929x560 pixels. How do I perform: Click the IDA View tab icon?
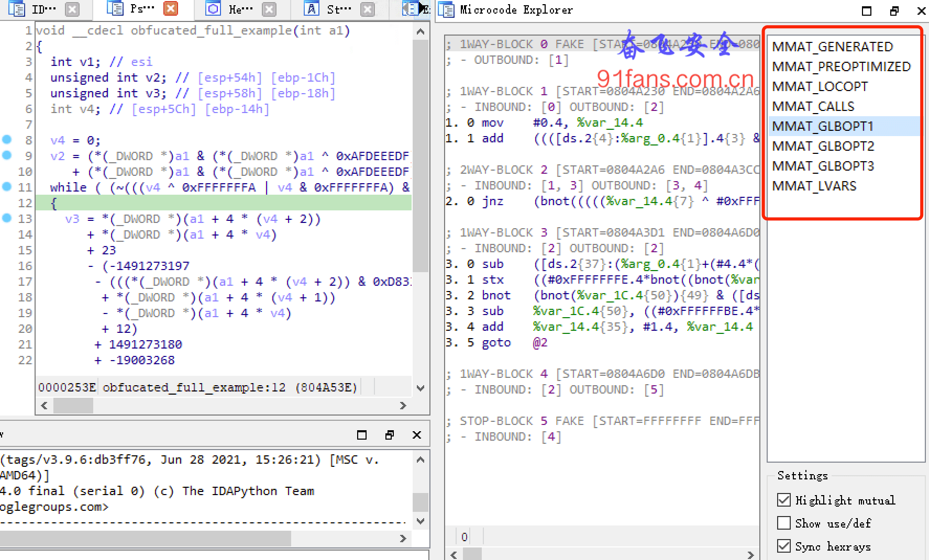point(17,9)
